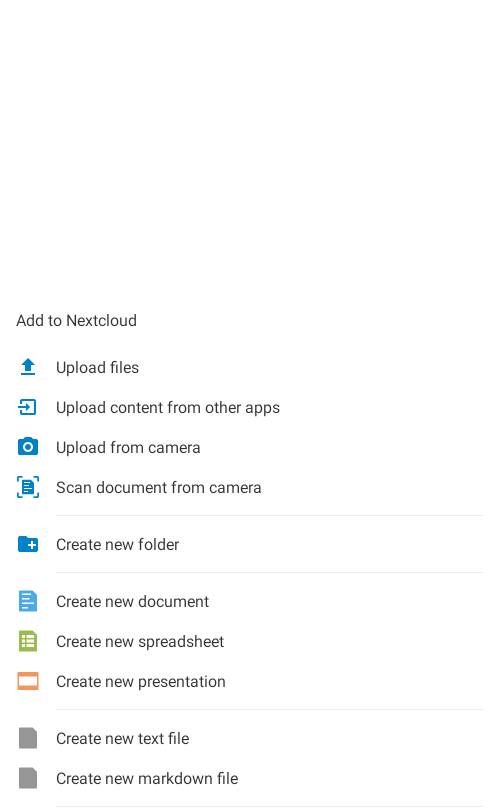500x809 pixels.
Task: Tap the gray markdown file icon
Action: click(28, 778)
